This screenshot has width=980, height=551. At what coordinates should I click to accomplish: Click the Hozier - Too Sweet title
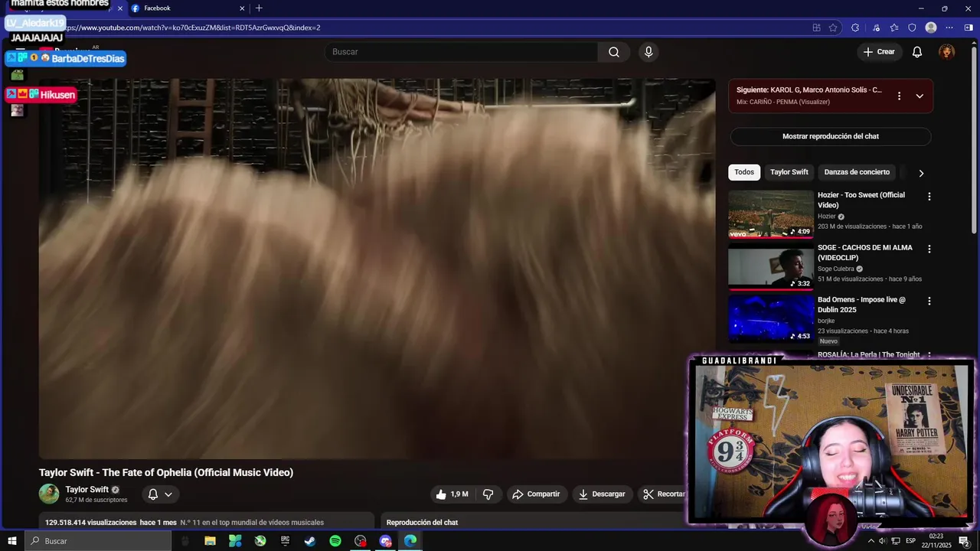pyautogui.click(x=861, y=200)
